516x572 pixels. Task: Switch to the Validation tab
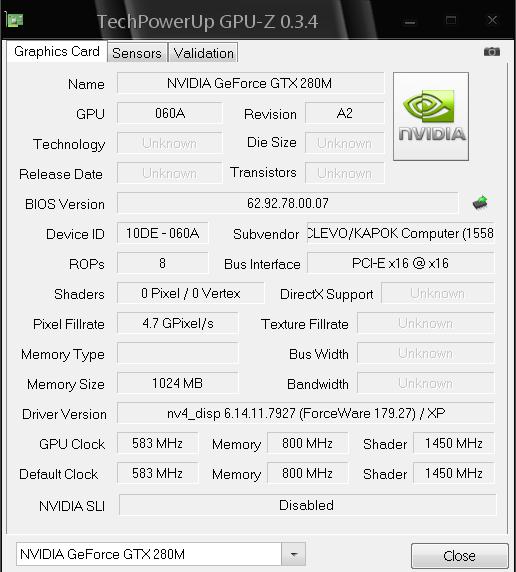204,53
